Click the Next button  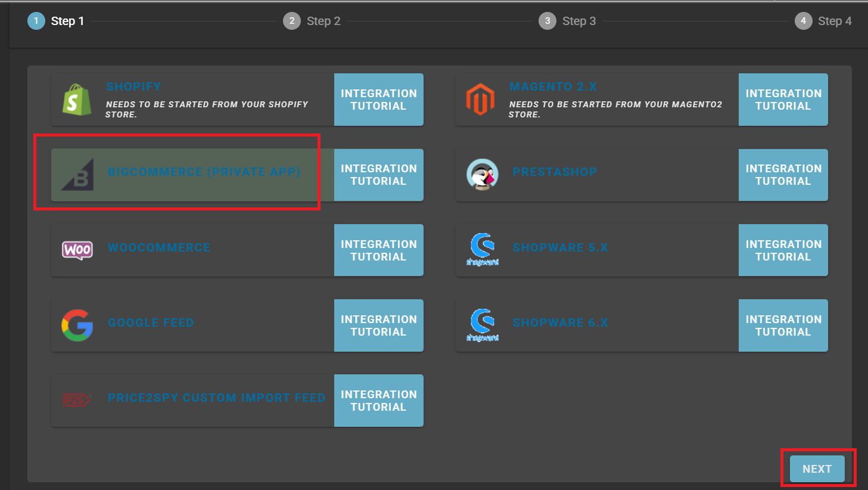[x=817, y=469]
